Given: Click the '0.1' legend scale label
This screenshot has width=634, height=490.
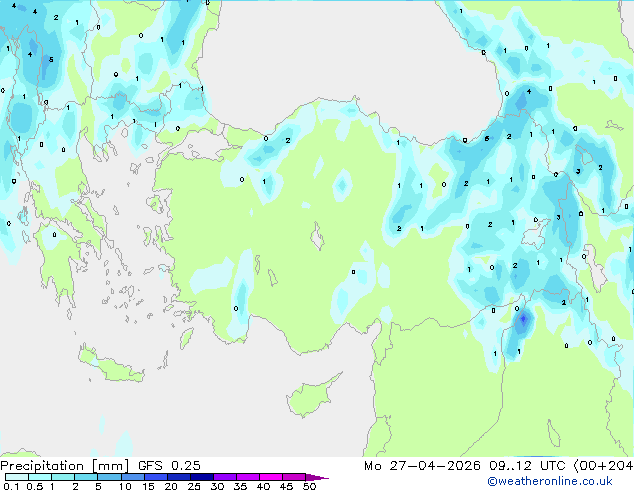Looking at the screenshot, I should pos(11,486).
